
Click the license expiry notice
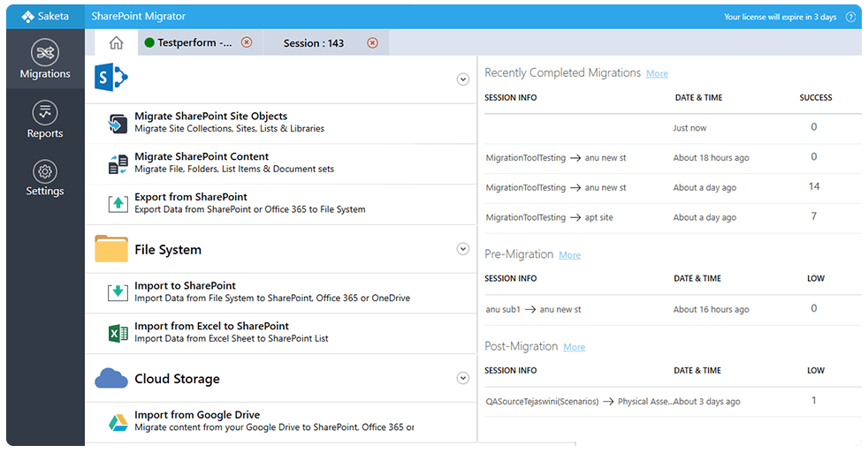tap(780, 17)
